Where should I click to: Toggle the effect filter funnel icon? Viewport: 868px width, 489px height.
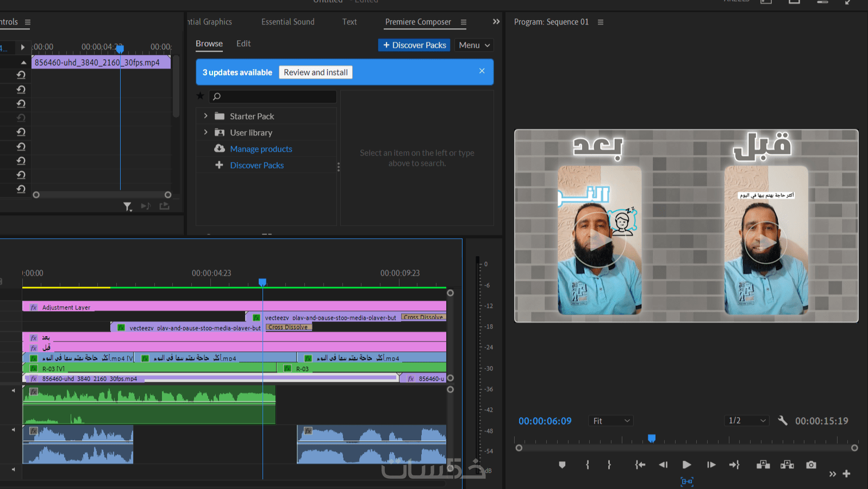[x=127, y=206]
